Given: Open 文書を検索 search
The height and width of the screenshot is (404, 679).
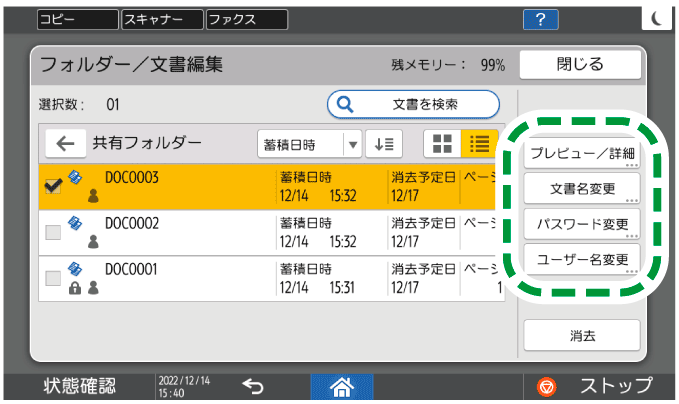Looking at the screenshot, I should (414, 104).
